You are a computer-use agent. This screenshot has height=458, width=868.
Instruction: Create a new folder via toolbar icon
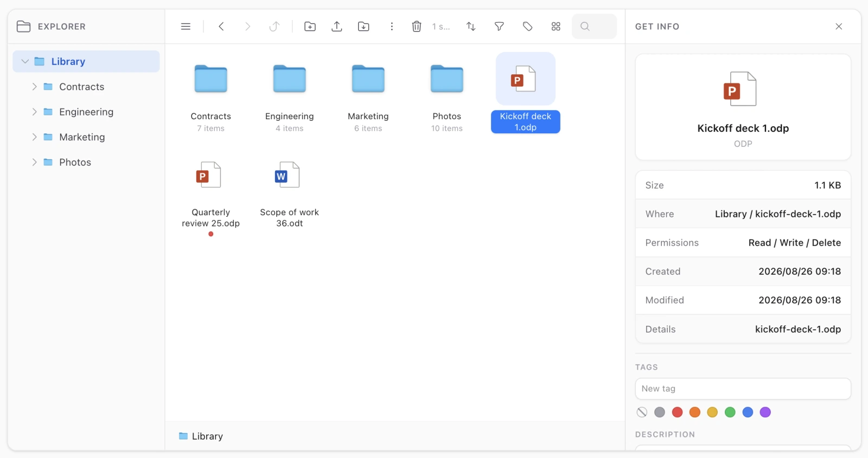point(310,27)
